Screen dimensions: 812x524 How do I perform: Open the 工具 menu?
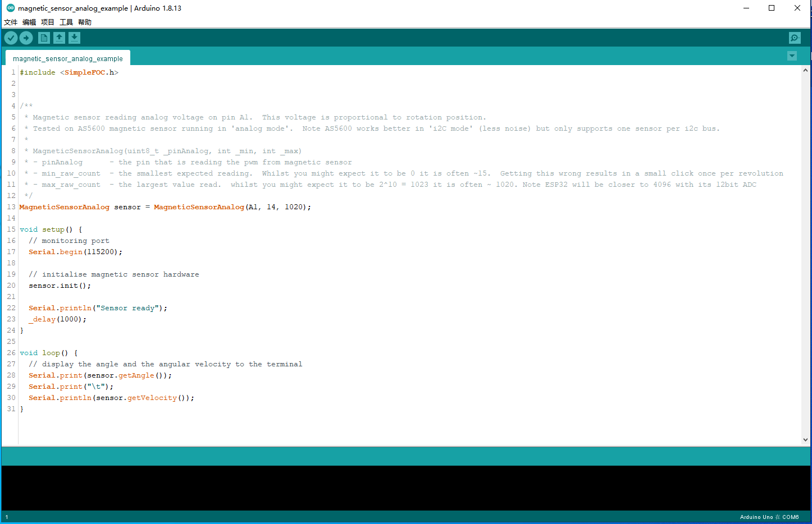coord(66,22)
